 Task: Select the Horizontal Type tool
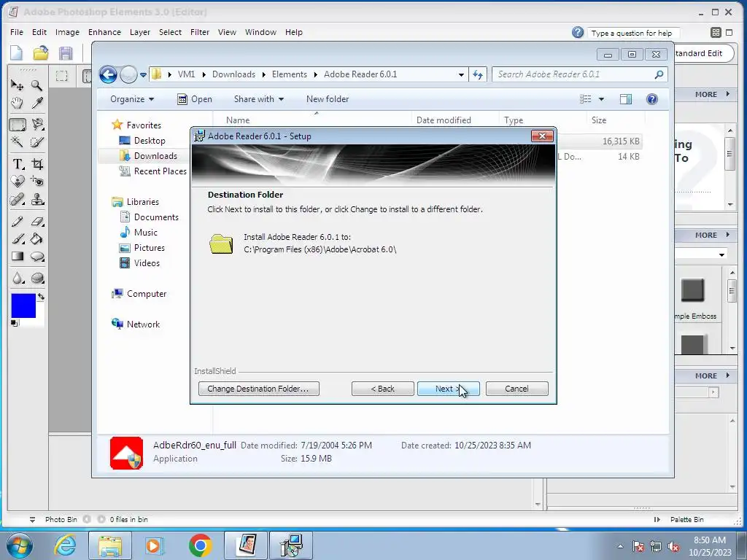(18, 164)
